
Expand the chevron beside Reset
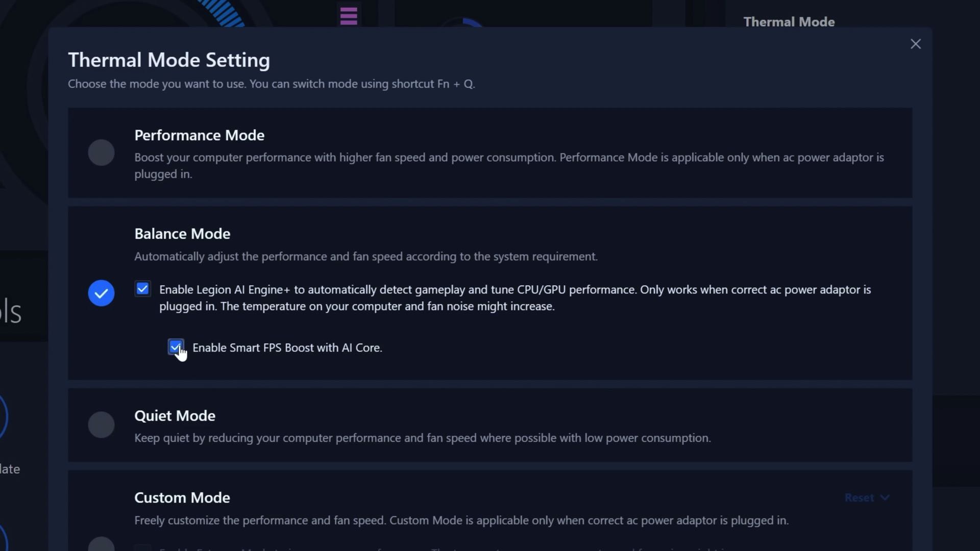pos(885,497)
